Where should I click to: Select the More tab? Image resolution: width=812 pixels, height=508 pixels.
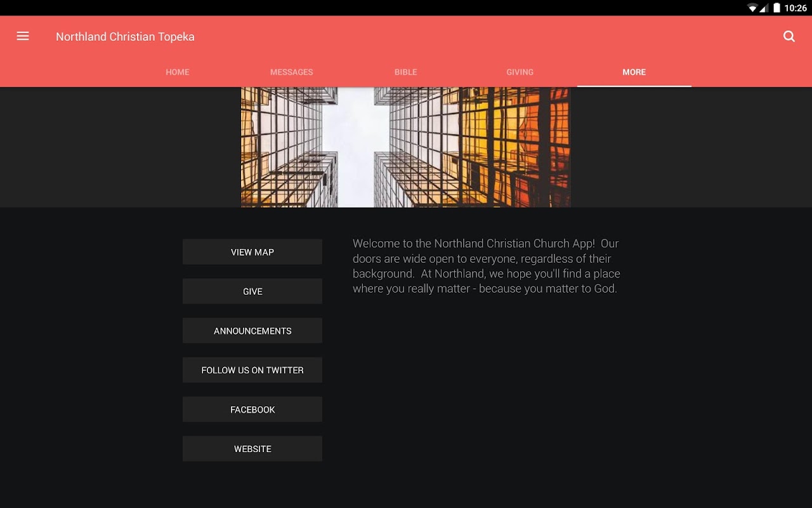coord(634,72)
